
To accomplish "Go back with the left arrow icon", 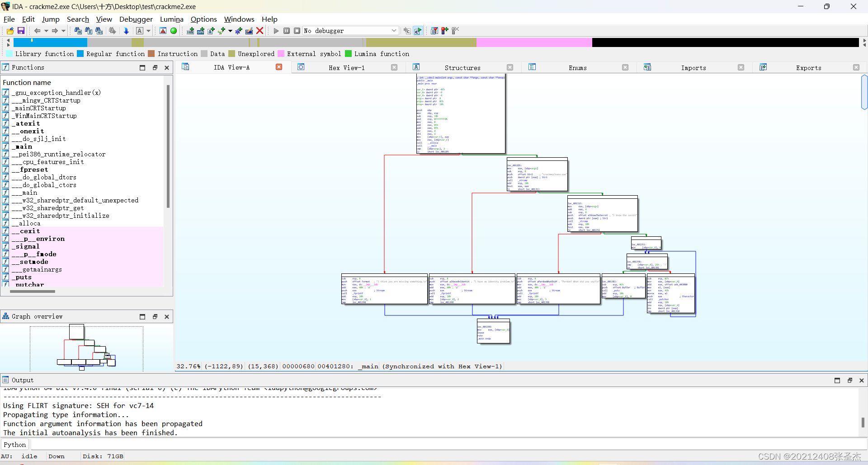I will coord(37,31).
